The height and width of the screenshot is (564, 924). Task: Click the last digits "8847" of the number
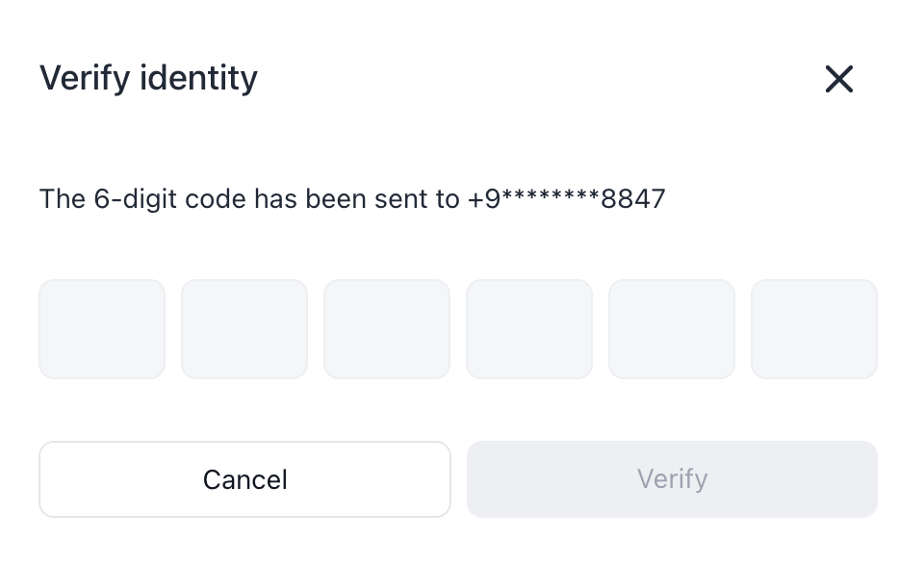point(633,199)
